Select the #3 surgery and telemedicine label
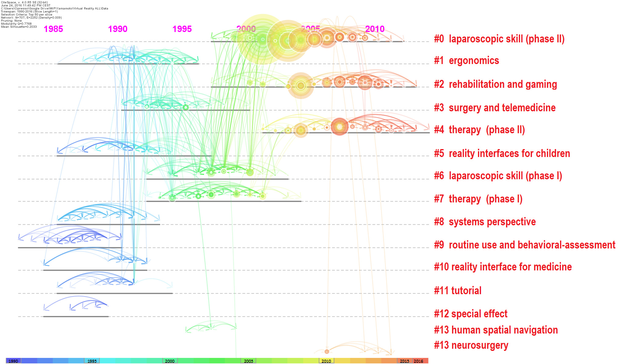Screen dimensions: 618x364 (x=494, y=108)
